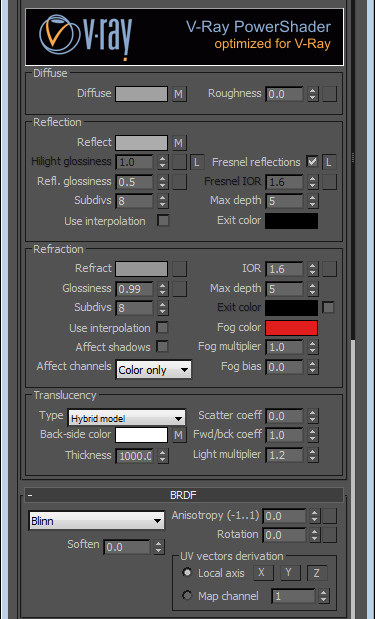Click the Refract map slot button
This screenshot has height=619, width=375.
pyautogui.click(x=179, y=269)
